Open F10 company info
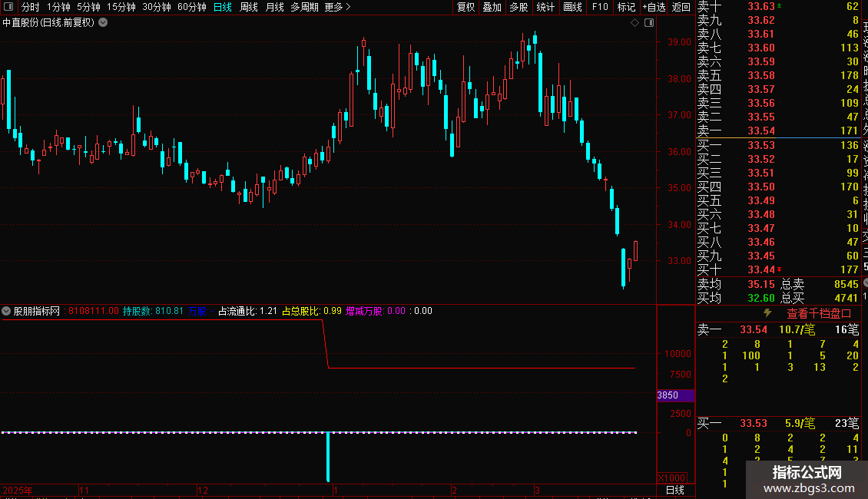 click(600, 7)
